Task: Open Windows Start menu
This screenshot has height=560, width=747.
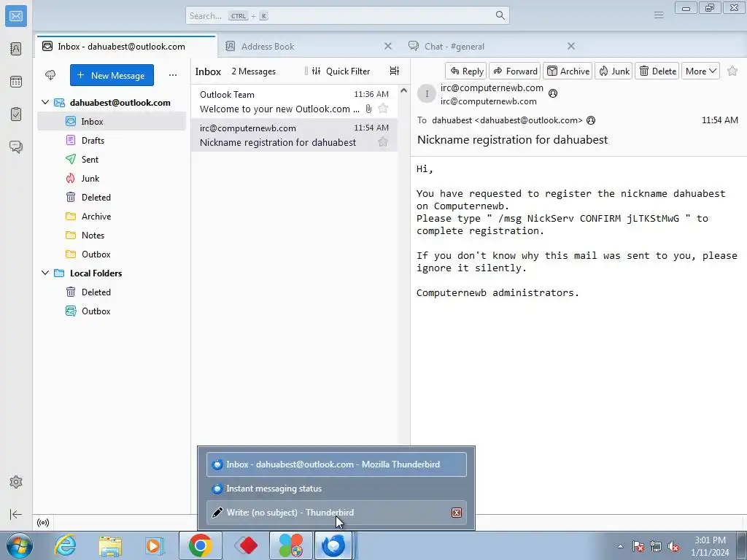Action: tap(19, 545)
